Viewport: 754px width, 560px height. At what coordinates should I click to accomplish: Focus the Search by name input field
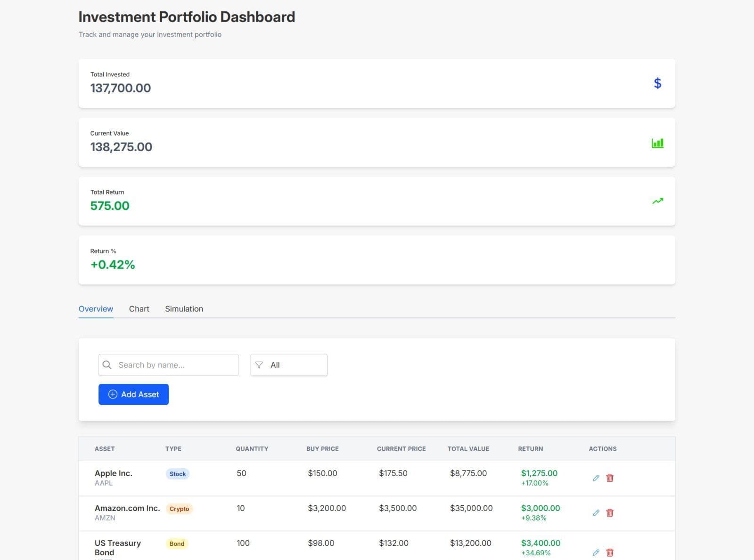(x=168, y=365)
